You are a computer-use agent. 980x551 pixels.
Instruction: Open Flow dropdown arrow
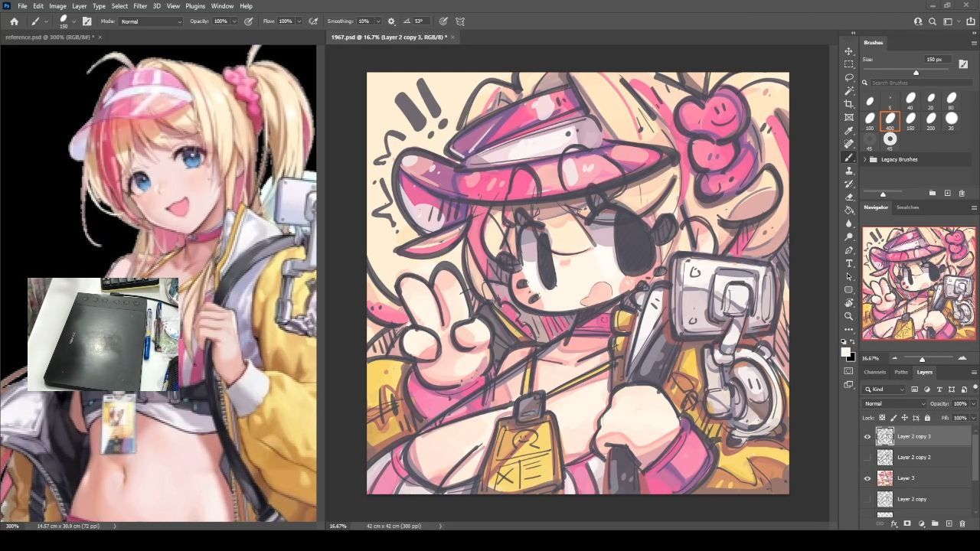[299, 21]
